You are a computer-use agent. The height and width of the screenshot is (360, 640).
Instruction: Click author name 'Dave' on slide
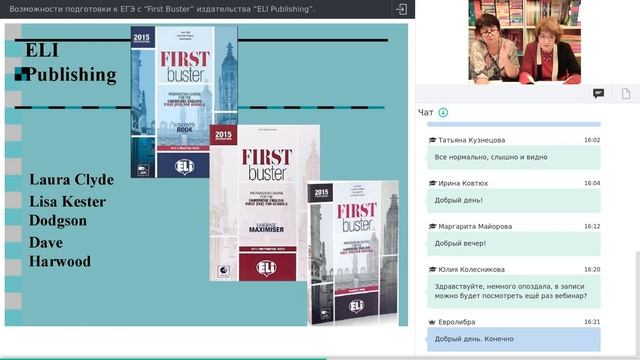click(x=46, y=243)
